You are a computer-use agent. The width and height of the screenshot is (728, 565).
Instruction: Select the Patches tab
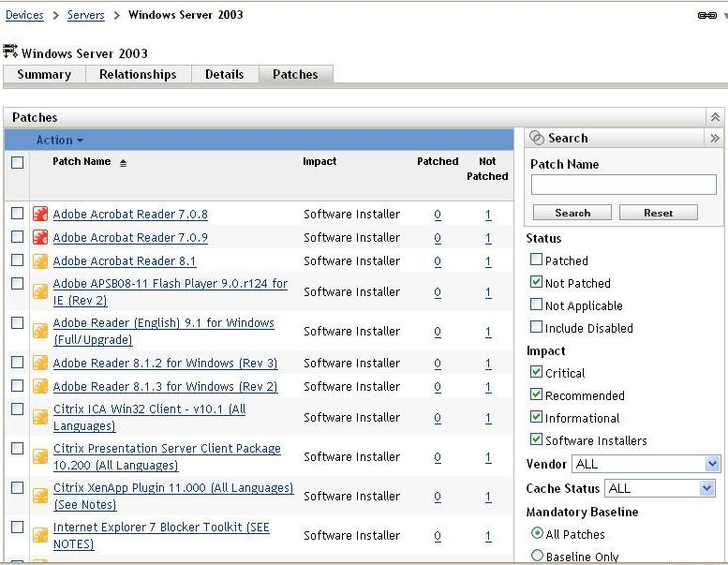(x=295, y=74)
